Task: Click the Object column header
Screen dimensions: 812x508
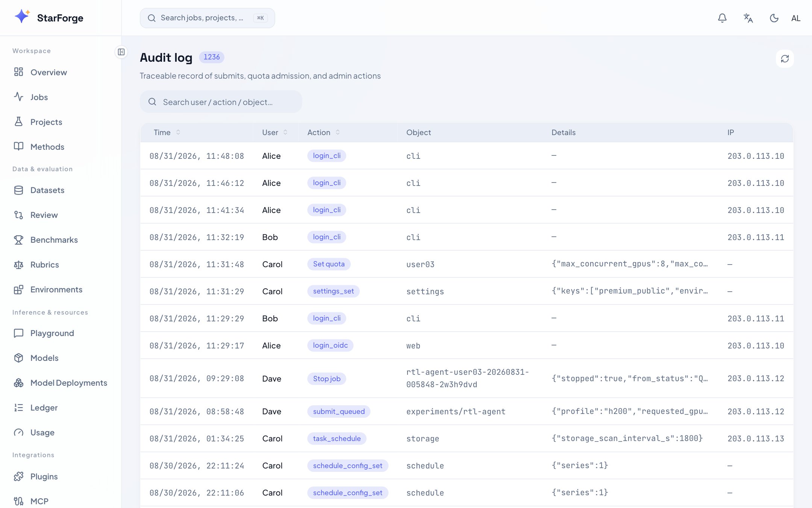Action: (x=418, y=132)
